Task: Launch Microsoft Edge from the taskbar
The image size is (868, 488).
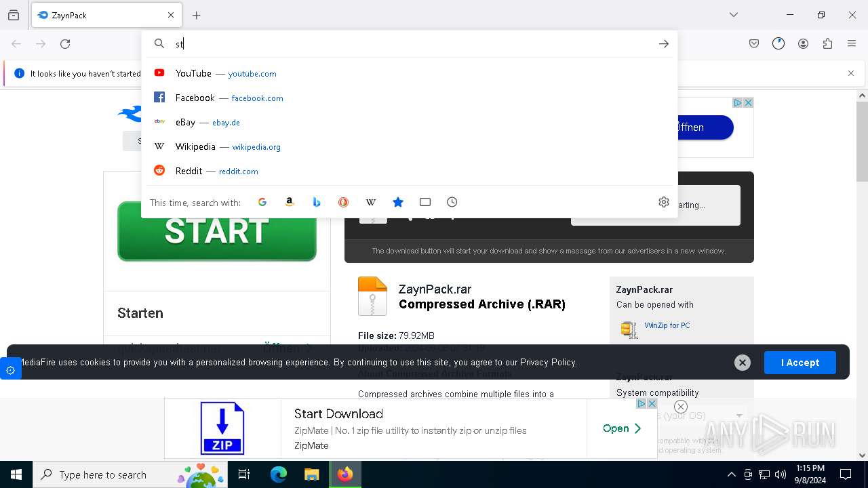Action: (x=279, y=474)
